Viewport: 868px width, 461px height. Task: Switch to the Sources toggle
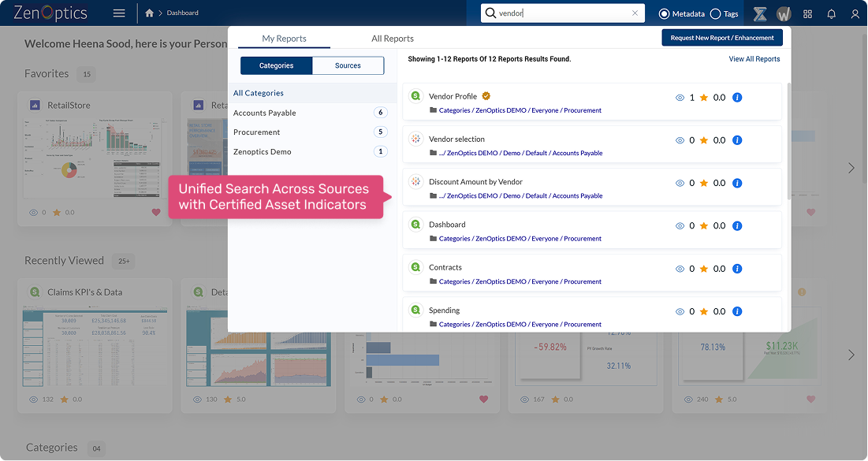pos(348,66)
